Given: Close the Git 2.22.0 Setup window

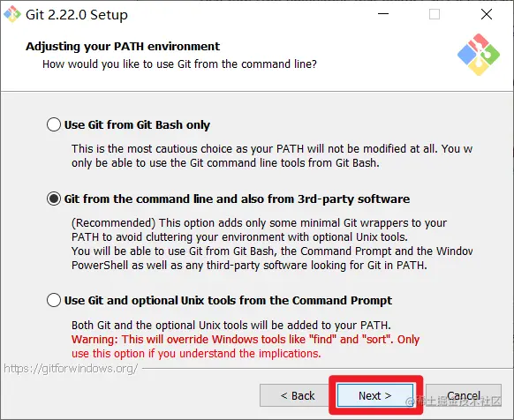Looking at the screenshot, I should (x=486, y=14).
